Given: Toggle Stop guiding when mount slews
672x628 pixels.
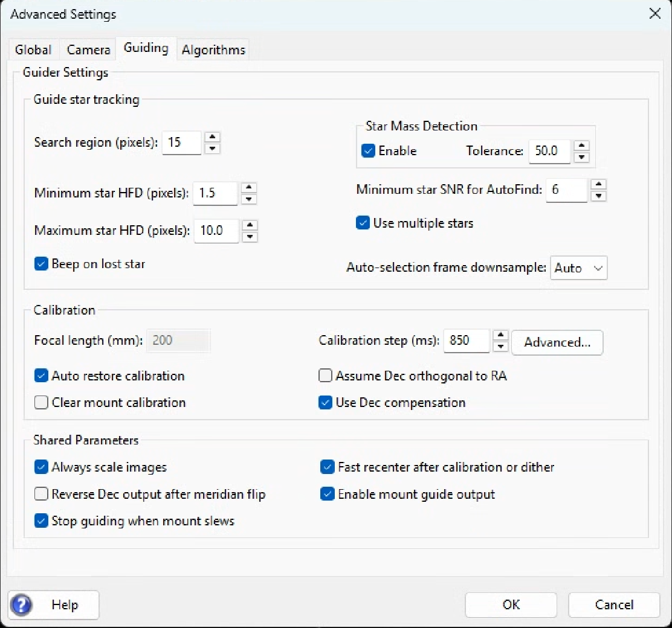Looking at the screenshot, I should (x=41, y=521).
